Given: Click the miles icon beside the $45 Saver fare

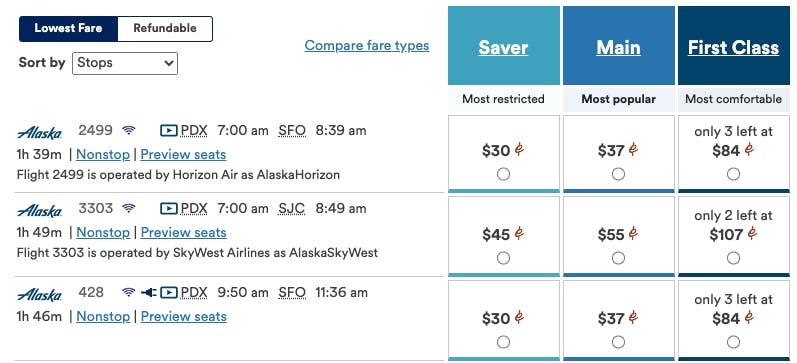Looking at the screenshot, I should [519, 234].
